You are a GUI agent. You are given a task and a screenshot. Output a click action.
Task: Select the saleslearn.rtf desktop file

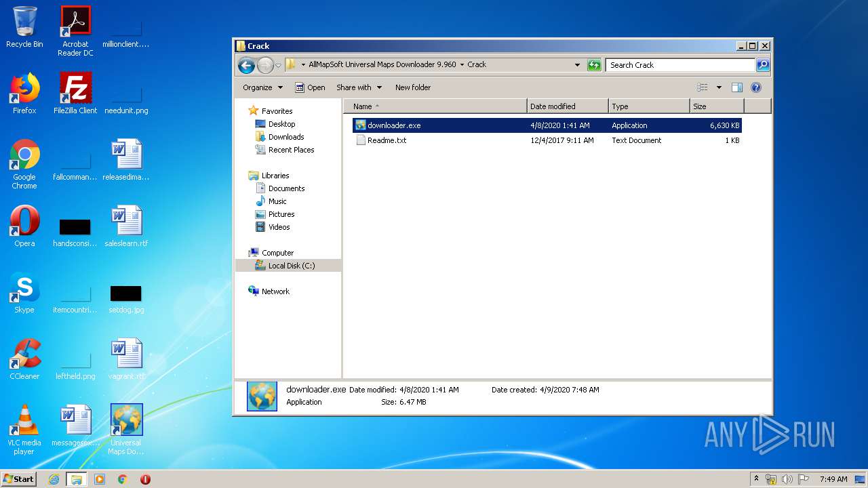coord(126,226)
